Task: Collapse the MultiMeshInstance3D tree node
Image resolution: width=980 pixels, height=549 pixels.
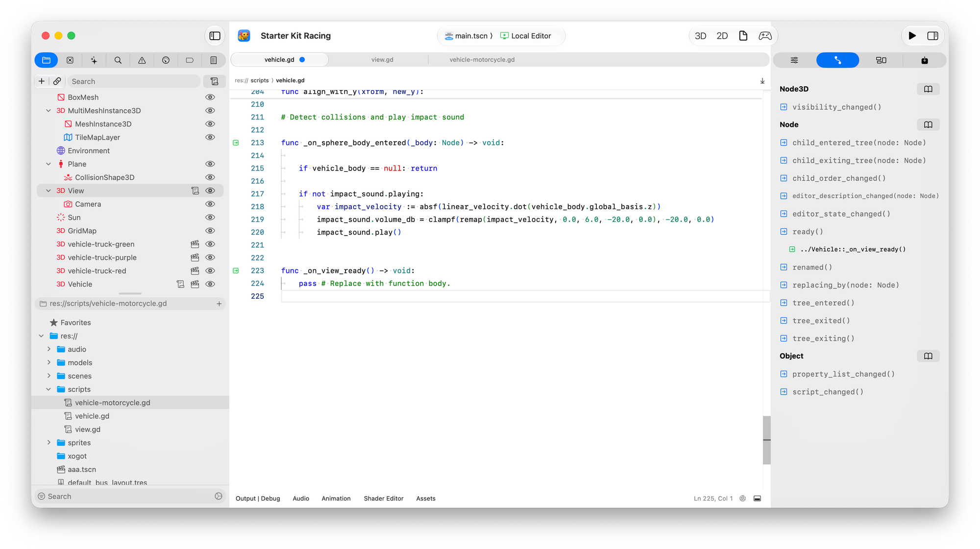Action: tap(49, 111)
